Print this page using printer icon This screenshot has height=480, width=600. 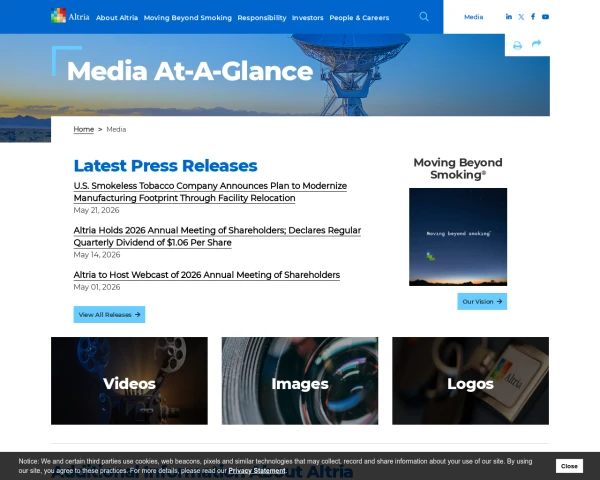(517, 46)
